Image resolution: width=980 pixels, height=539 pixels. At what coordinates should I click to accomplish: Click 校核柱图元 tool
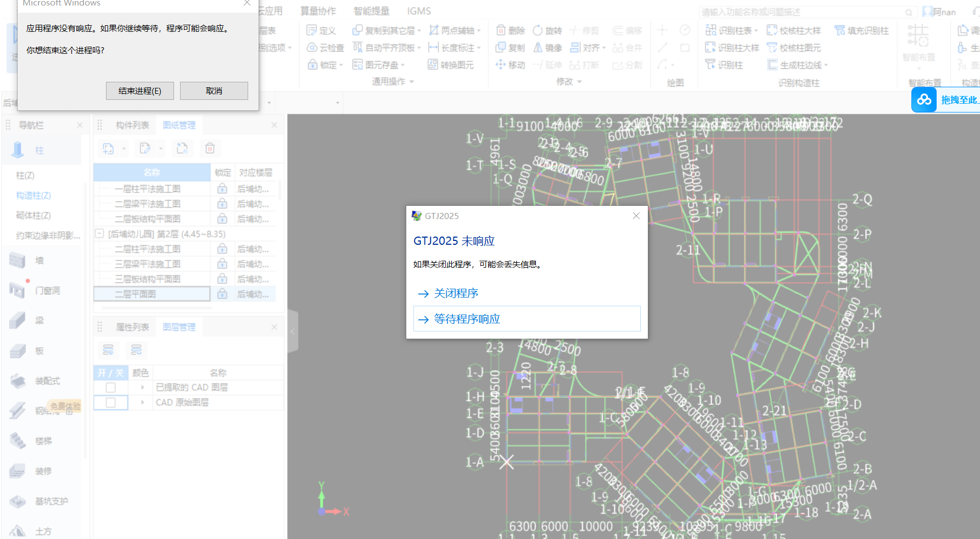click(x=794, y=48)
